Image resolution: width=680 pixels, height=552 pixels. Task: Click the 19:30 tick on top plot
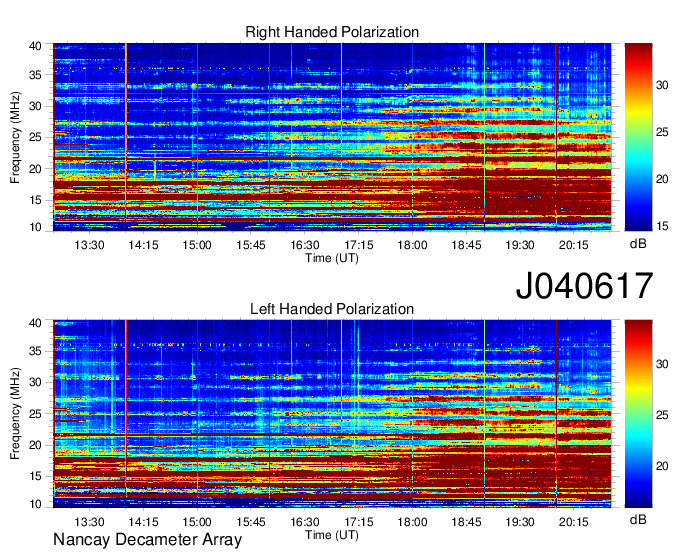(x=520, y=245)
